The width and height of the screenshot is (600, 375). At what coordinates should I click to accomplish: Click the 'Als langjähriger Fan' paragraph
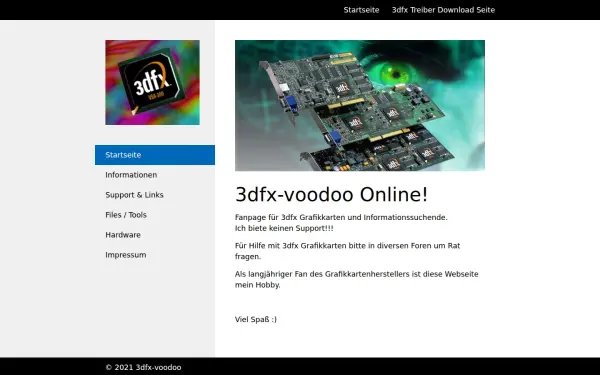coord(357,279)
